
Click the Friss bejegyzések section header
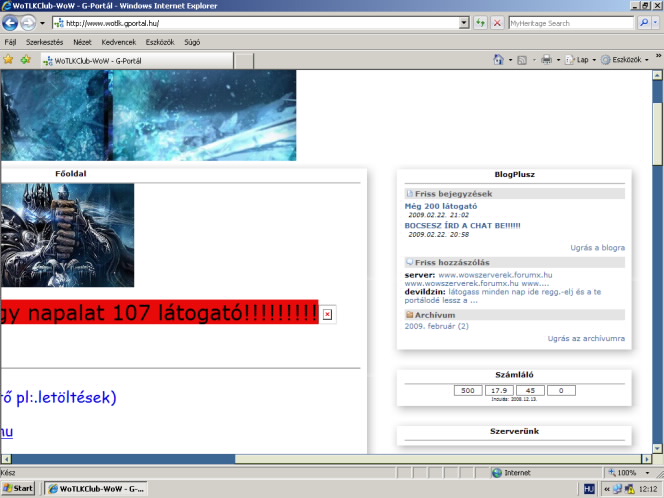[515, 194]
